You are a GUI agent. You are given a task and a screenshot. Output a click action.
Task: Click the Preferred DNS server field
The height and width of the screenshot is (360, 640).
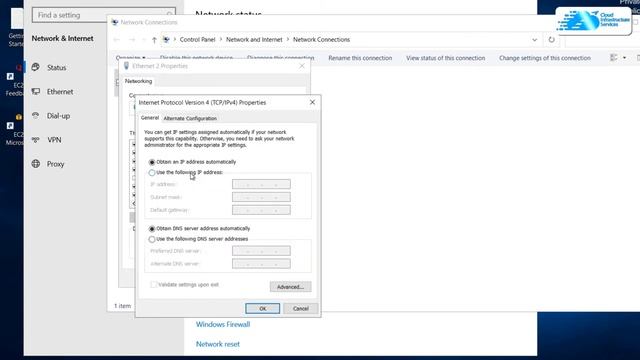(261, 251)
